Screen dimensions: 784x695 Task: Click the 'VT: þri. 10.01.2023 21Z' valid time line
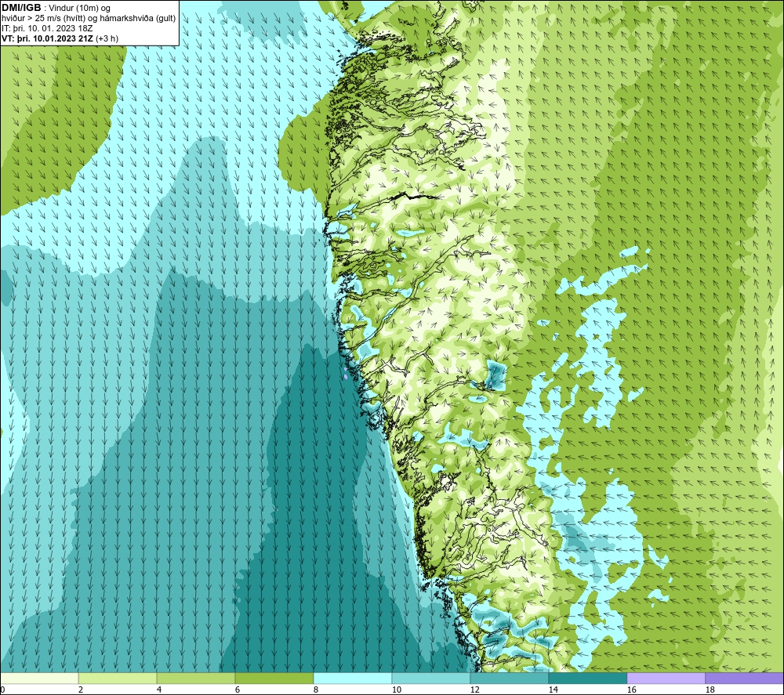[x=48, y=38]
